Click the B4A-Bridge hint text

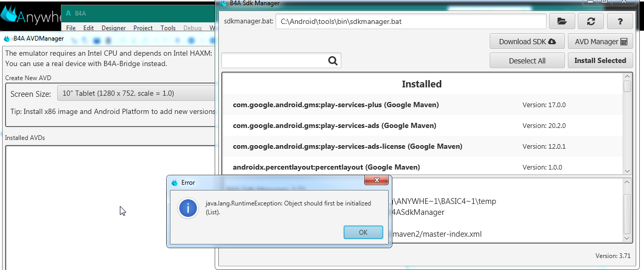pos(86,63)
